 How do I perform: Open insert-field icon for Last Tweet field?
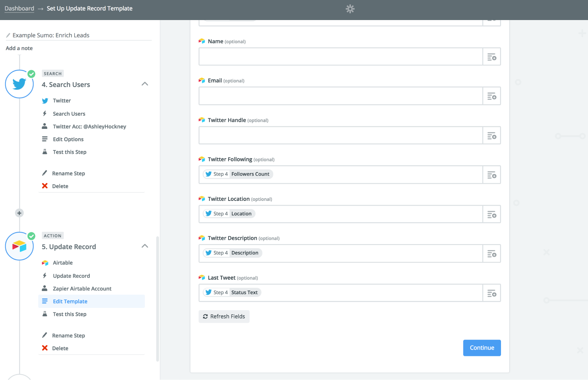coord(492,293)
